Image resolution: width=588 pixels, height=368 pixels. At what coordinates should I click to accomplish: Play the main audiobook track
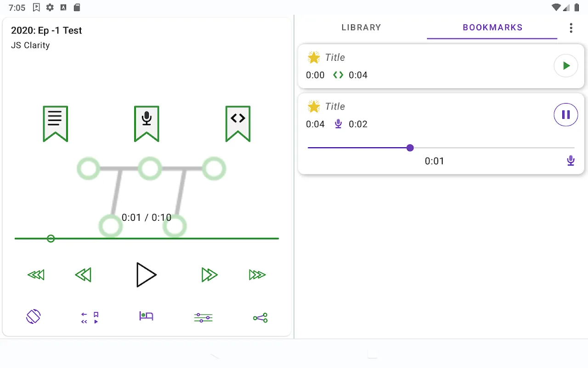click(x=146, y=275)
